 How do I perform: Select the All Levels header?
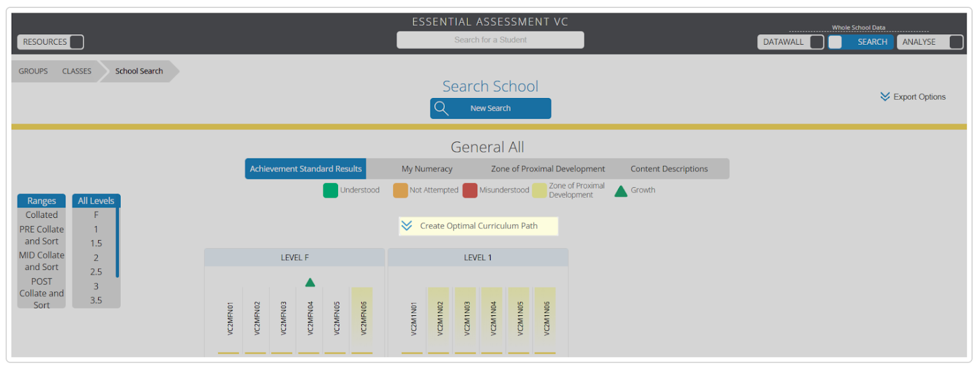point(96,201)
